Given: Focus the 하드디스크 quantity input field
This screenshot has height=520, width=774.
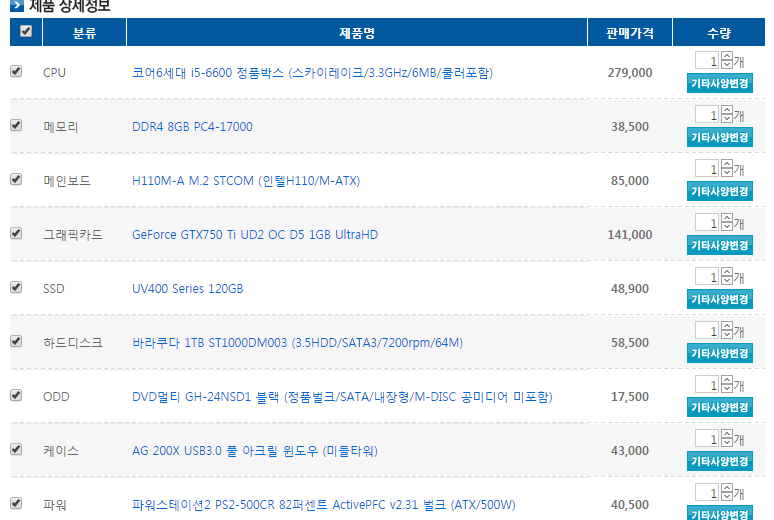Looking at the screenshot, I should pyautogui.click(x=707, y=330).
